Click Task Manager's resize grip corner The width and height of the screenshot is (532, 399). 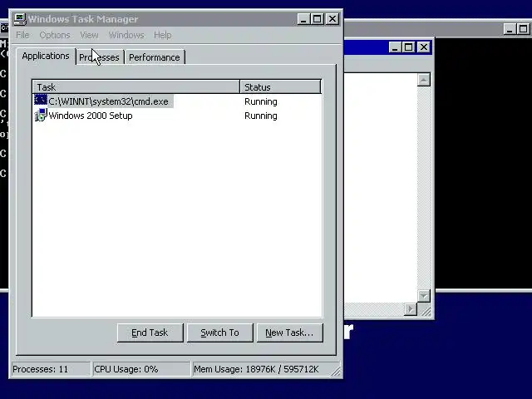pos(336,372)
